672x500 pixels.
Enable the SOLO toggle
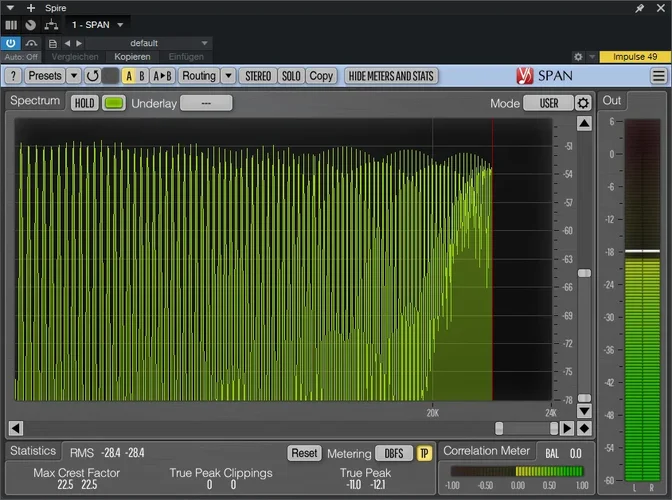coord(290,76)
